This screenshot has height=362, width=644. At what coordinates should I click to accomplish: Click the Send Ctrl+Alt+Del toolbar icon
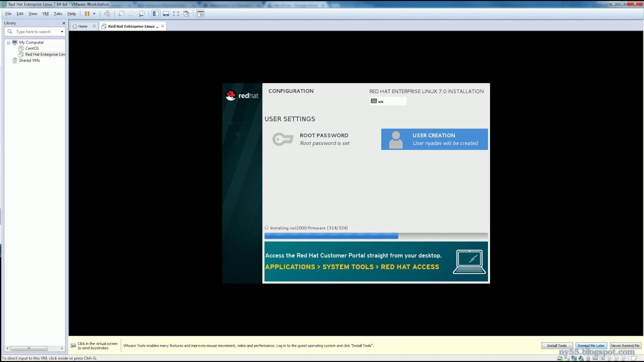tap(107, 14)
